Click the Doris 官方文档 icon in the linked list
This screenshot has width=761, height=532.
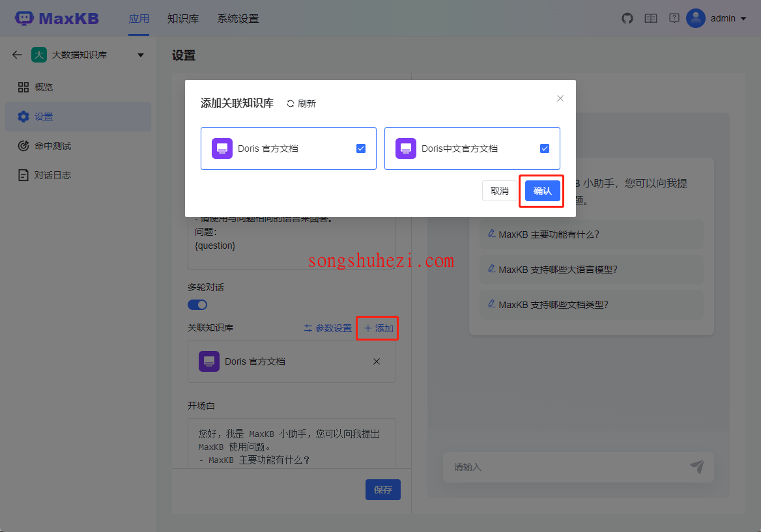209,361
